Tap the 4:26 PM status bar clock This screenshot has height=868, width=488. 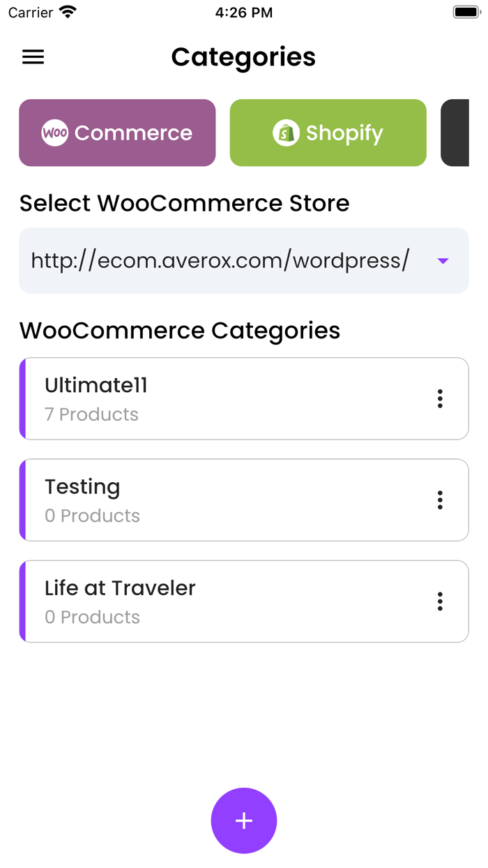click(243, 13)
